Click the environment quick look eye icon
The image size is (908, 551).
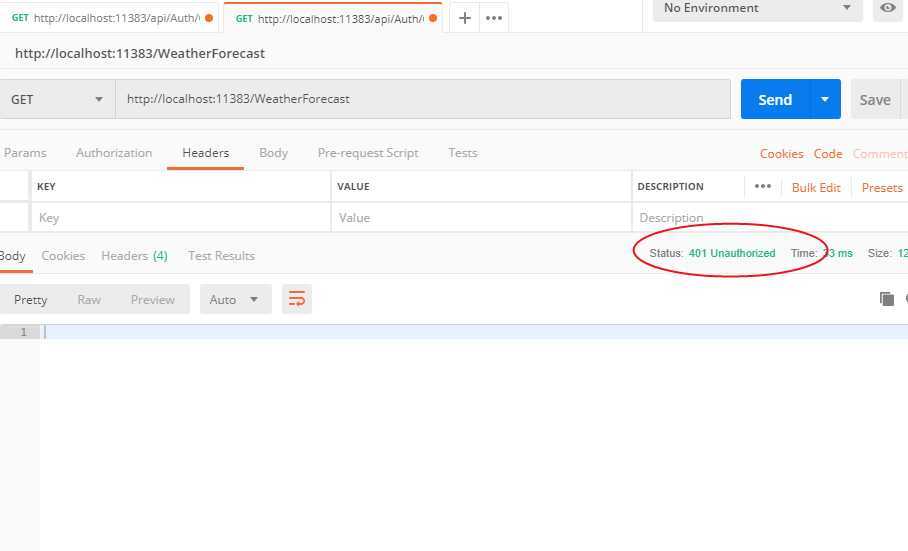[888, 8]
